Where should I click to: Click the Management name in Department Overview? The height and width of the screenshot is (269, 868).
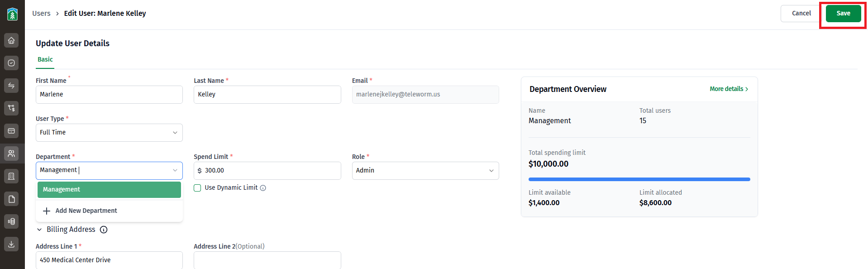(550, 121)
